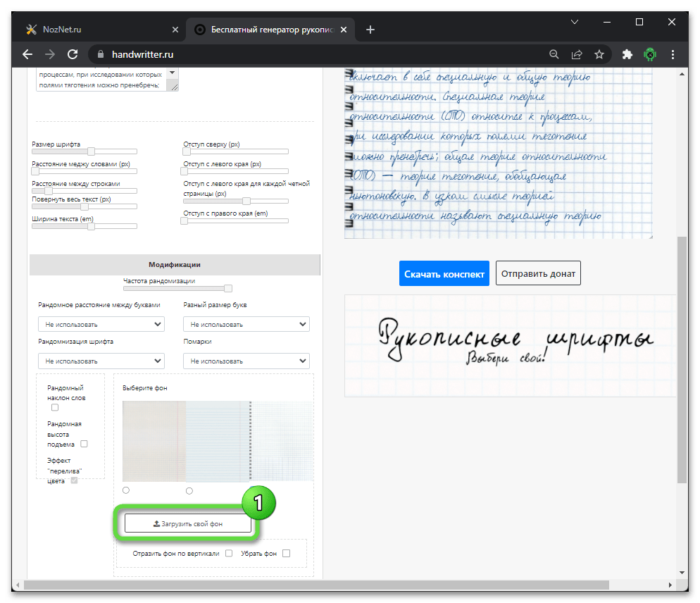Click the 'Отправить донат' button
The height and width of the screenshot is (603, 700).
538,273
